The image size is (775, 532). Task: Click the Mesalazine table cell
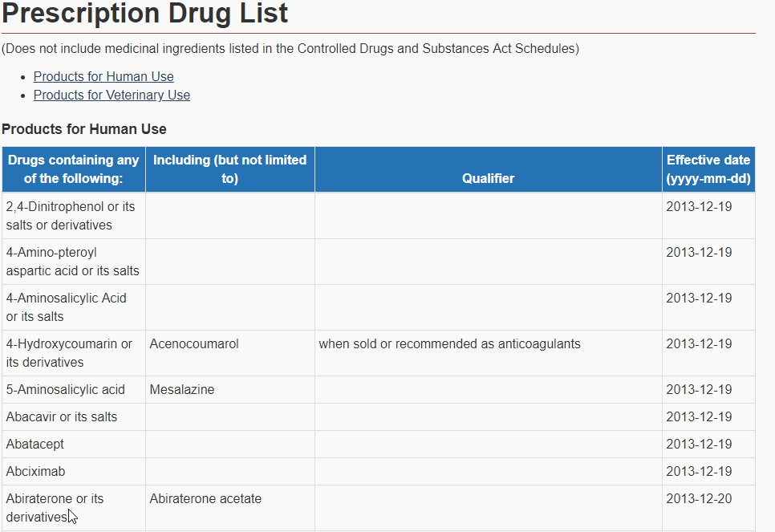click(x=181, y=389)
